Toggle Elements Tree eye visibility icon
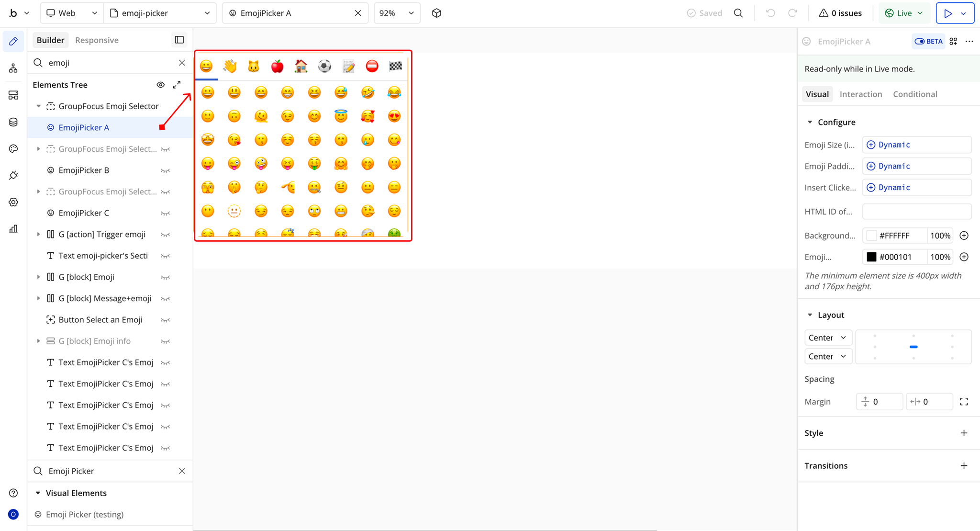This screenshot has width=980, height=531. tap(161, 85)
